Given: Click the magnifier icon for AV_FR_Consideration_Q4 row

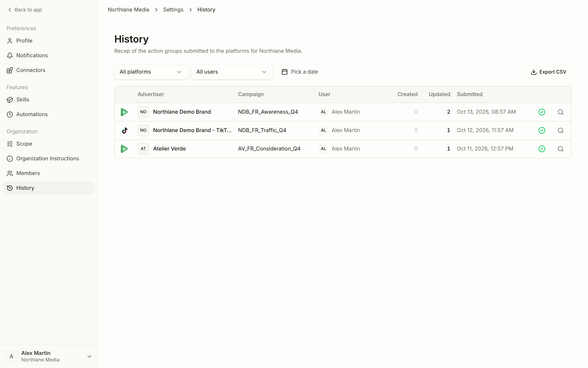Looking at the screenshot, I should 560,149.
